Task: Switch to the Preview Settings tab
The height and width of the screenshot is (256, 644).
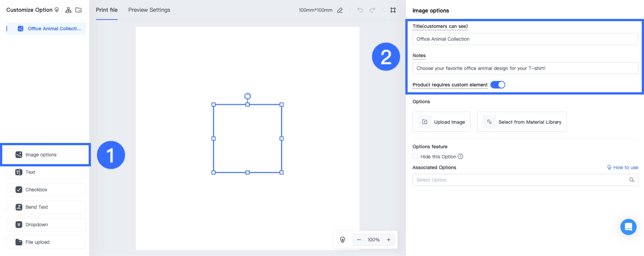Action: pos(149,10)
